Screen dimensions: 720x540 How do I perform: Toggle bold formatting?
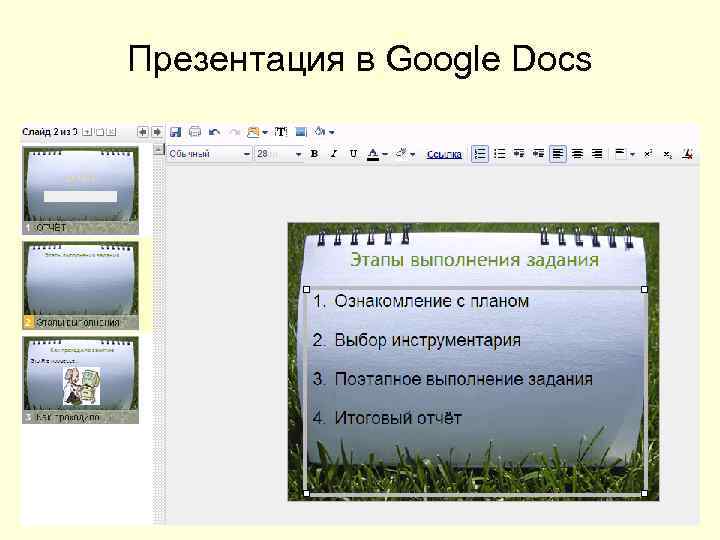click(315, 154)
